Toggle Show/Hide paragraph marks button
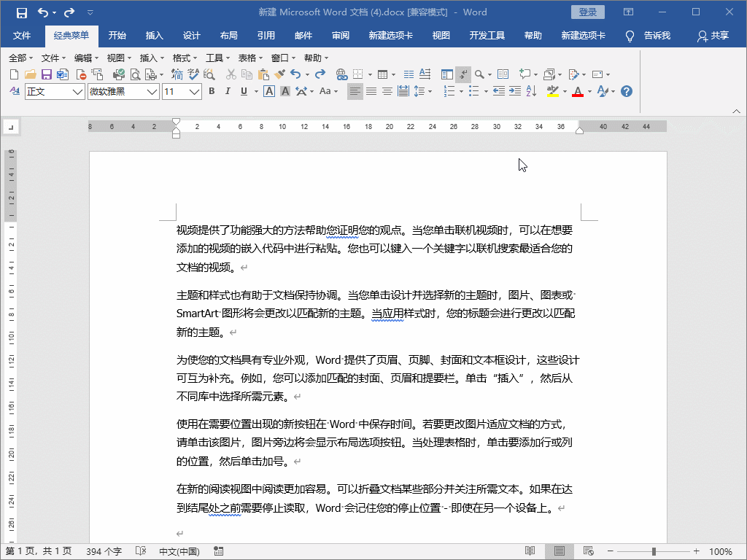Viewport: 747px width, 560px height. point(463,74)
